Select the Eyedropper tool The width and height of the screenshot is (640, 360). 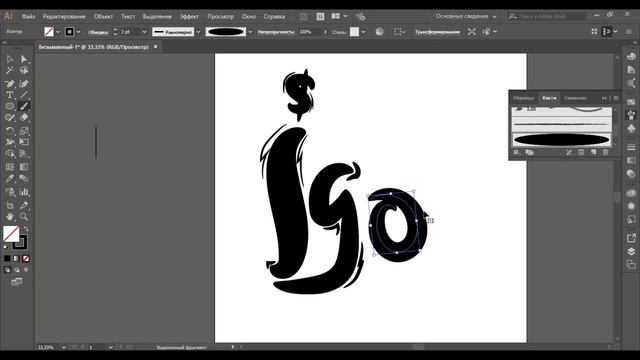(10, 178)
